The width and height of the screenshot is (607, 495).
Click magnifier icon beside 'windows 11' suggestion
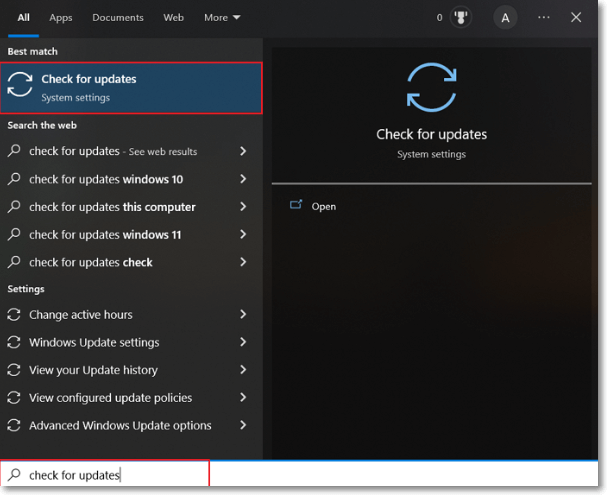(x=14, y=234)
